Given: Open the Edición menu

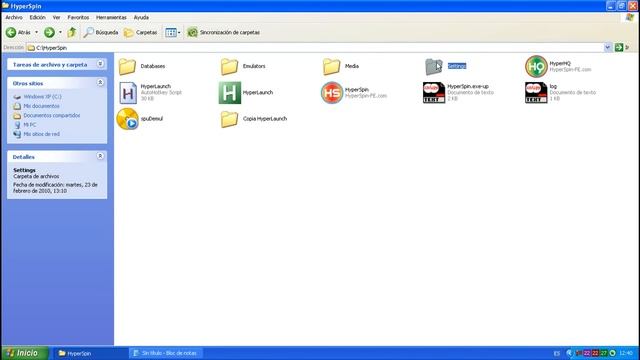Looking at the screenshot, I should point(38,18).
